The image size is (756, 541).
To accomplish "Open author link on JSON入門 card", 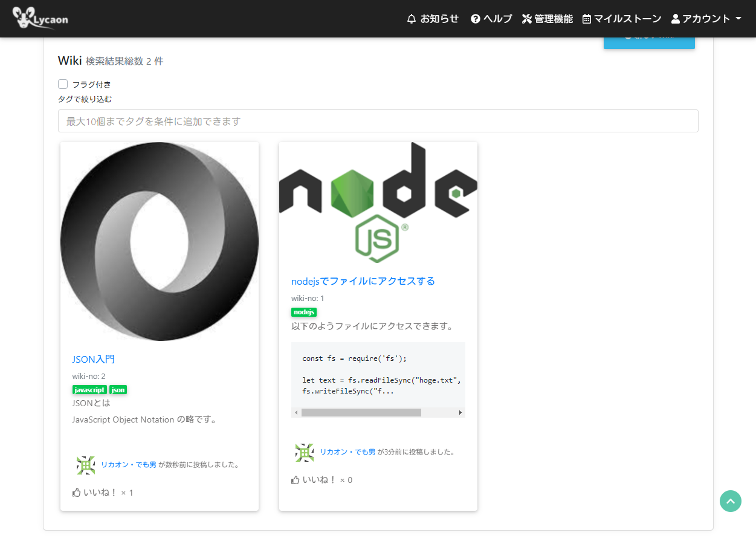I will 129,465.
